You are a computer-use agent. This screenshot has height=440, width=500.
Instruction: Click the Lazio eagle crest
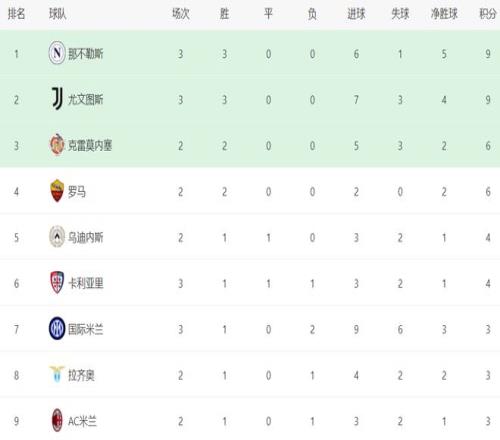click(57, 374)
